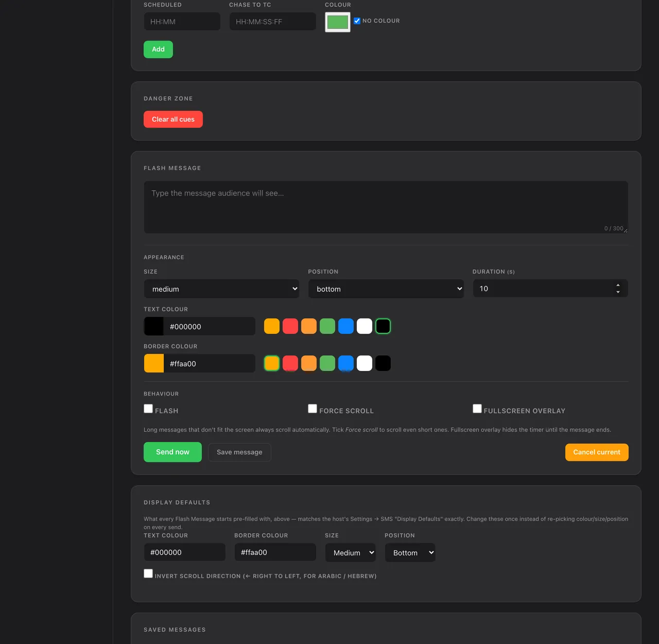Tick the Force Scroll checkbox
Viewport: 659px width, 644px height.
click(x=313, y=409)
